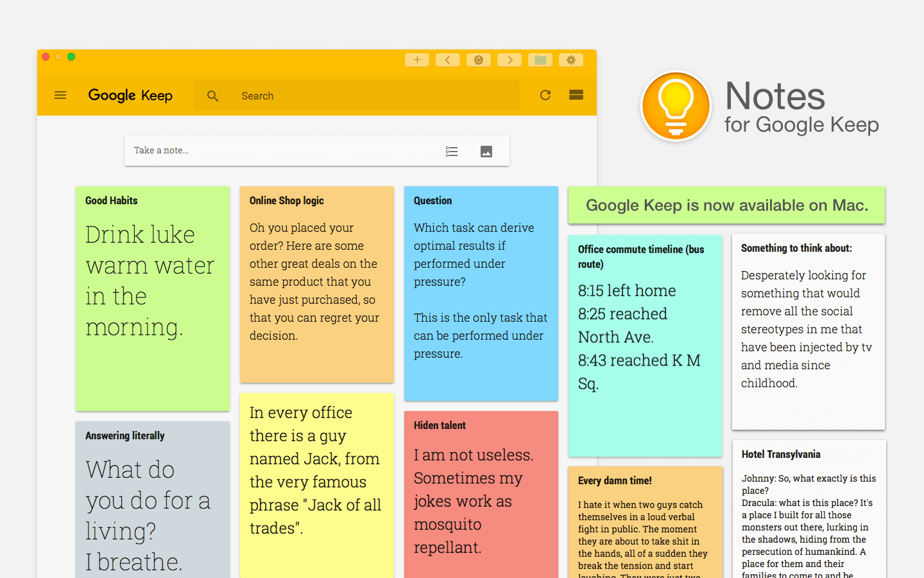924x578 pixels.
Task: Sync notes using the refresh icon
Action: click(545, 94)
